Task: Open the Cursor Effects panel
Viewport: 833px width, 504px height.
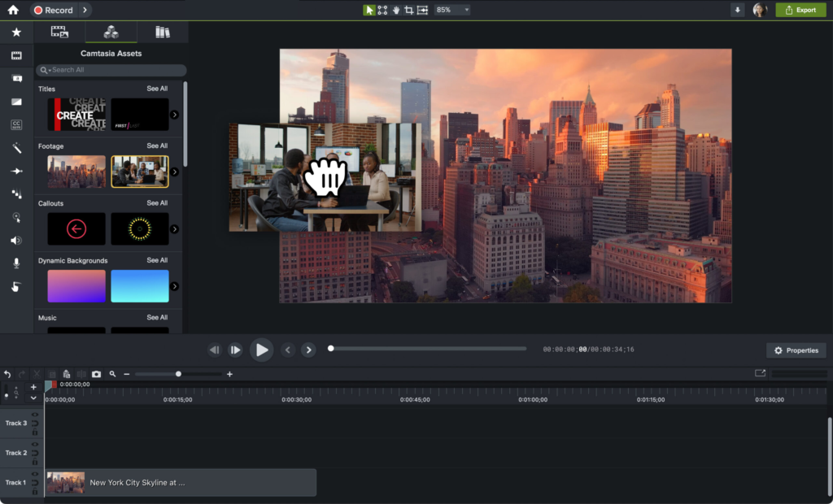Action: tap(15, 217)
